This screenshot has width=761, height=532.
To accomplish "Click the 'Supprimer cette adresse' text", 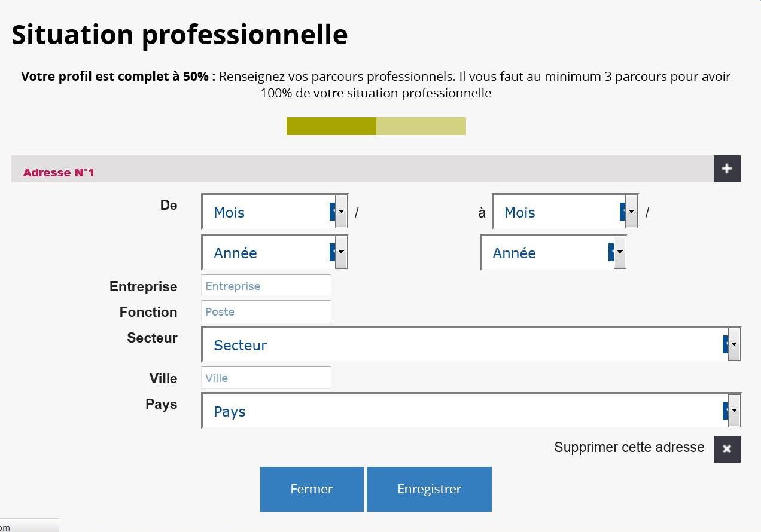I will point(629,447).
